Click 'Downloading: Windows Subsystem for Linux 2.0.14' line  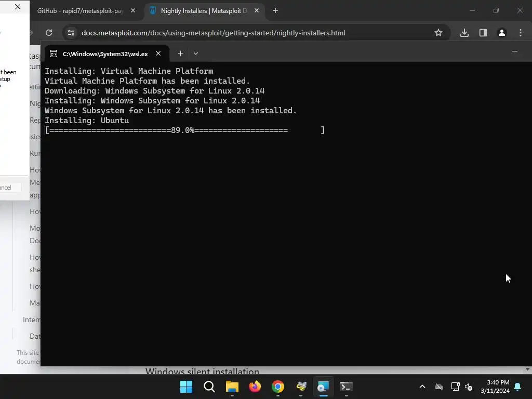pos(154,91)
